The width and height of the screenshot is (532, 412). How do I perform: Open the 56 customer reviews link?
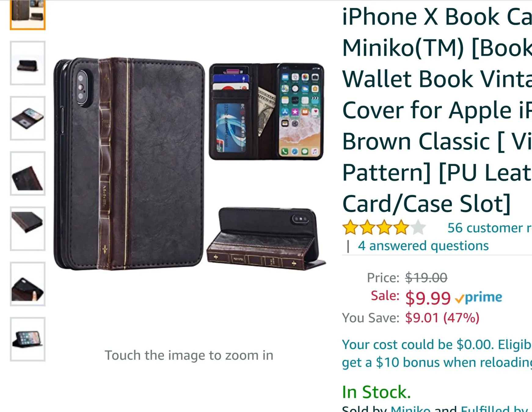(490, 228)
